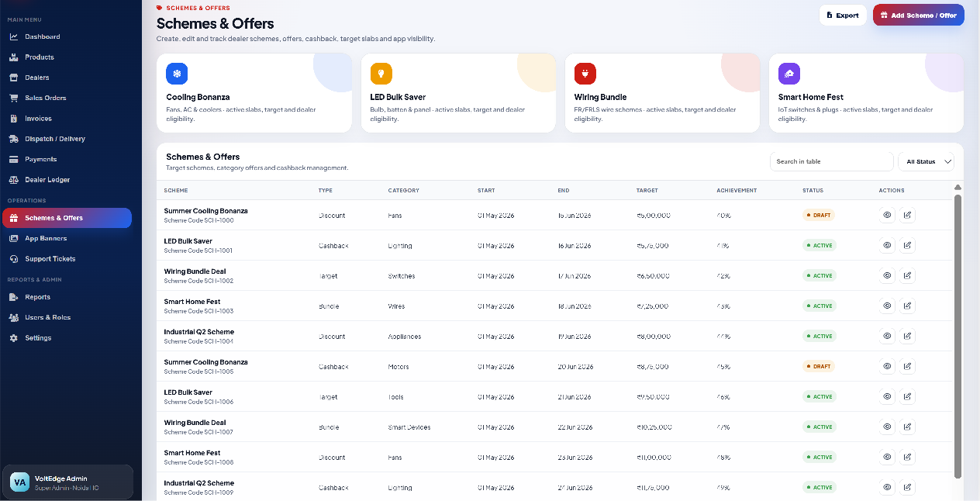Edit scheme SCH-1003 pencil icon
The image size is (980, 501).
coord(907,306)
